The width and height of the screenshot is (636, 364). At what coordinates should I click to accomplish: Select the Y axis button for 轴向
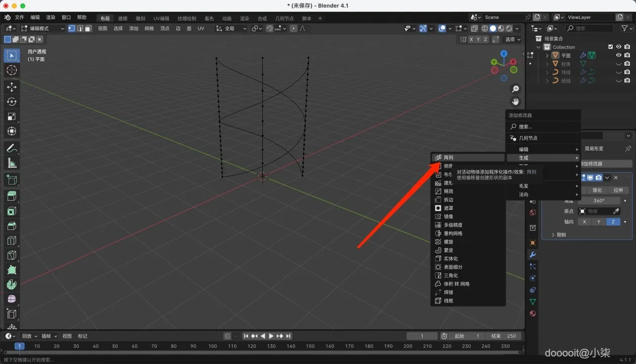[599, 222]
